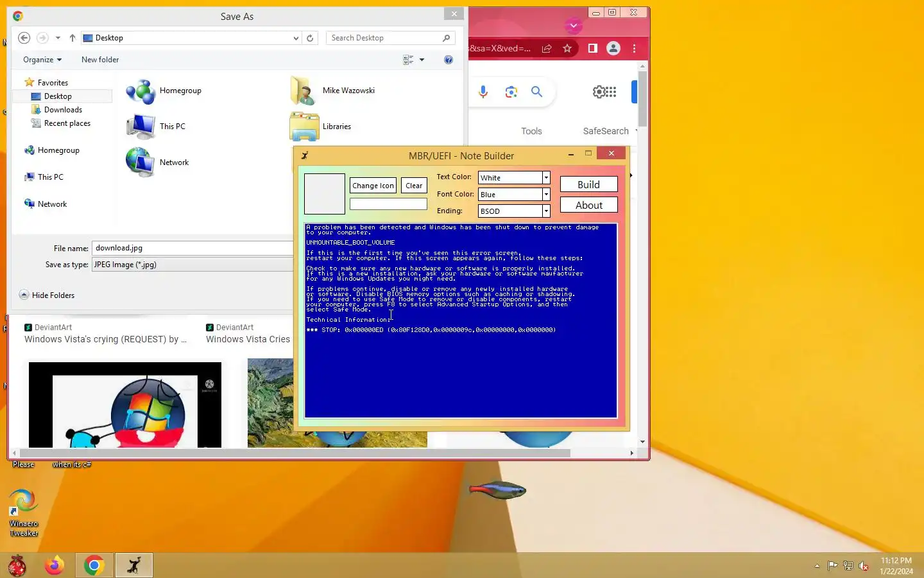Open SafeSearch dropdown in Chrome
The height and width of the screenshot is (578, 924).
(x=610, y=131)
